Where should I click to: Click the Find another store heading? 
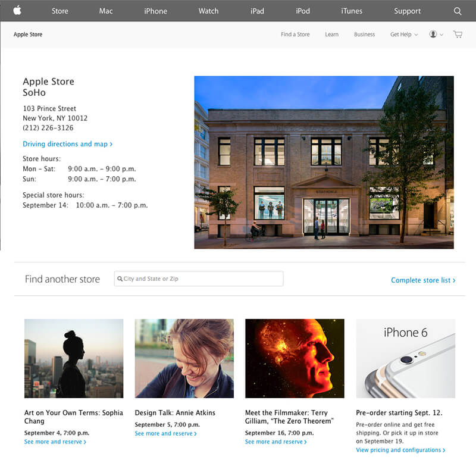(x=62, y=279)
